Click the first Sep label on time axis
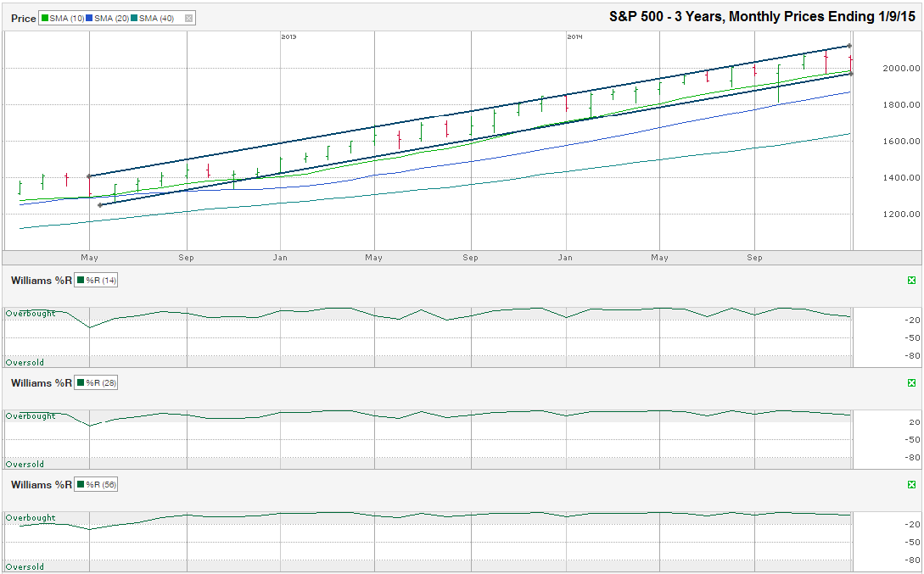This screenshot has width=924, height=574. click(186, 257)
